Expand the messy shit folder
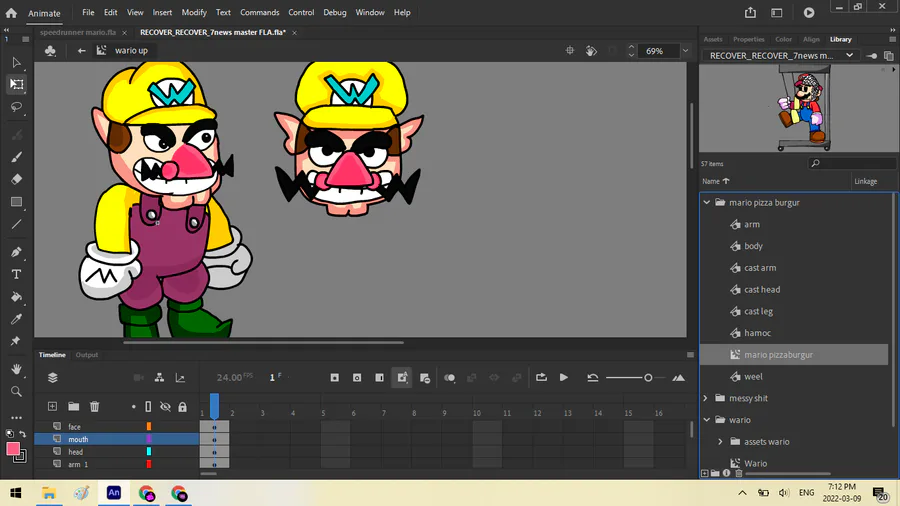Screen dimensions: 900x506 coord(706,398)
